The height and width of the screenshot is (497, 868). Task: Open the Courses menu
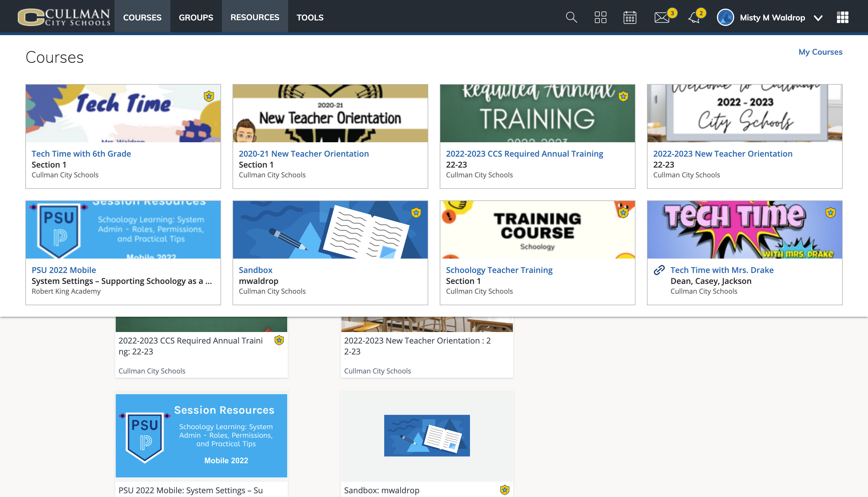142,17
